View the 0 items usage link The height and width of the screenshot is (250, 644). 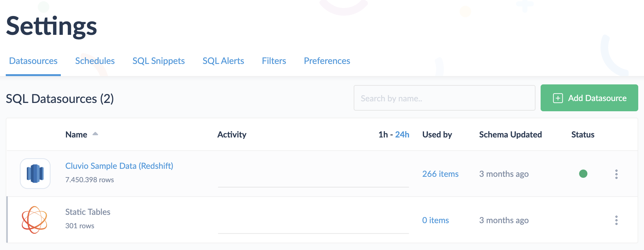[x=435, y=220]
